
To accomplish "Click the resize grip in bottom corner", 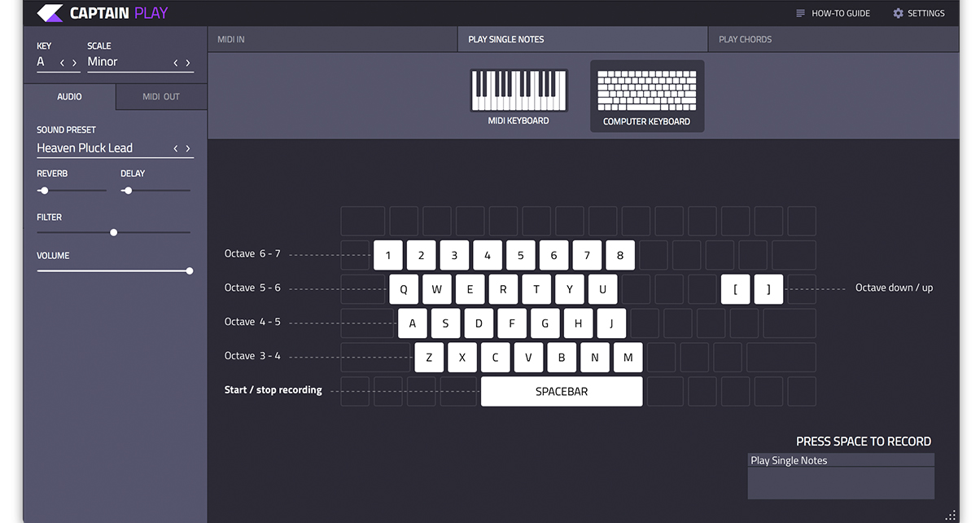I will [x=950, y=516].
